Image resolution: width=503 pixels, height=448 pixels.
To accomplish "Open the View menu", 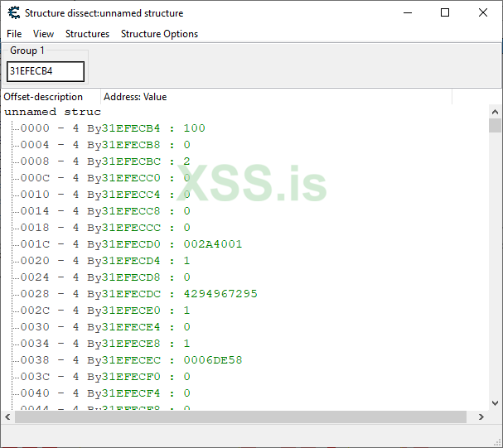I will pos(43,34).
